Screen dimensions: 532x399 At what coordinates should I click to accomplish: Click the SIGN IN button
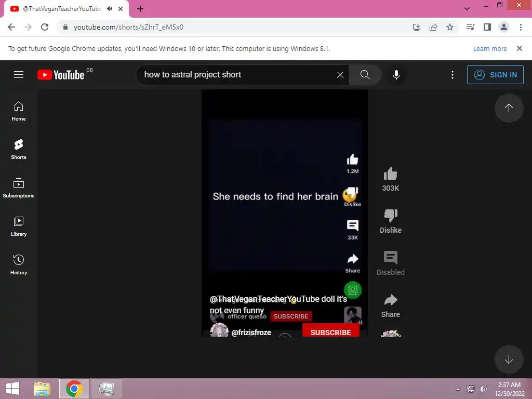495,75
